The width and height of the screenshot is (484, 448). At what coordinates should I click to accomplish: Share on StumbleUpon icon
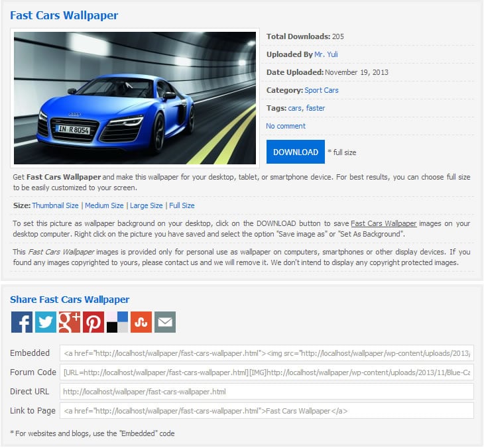click(141, 322)
